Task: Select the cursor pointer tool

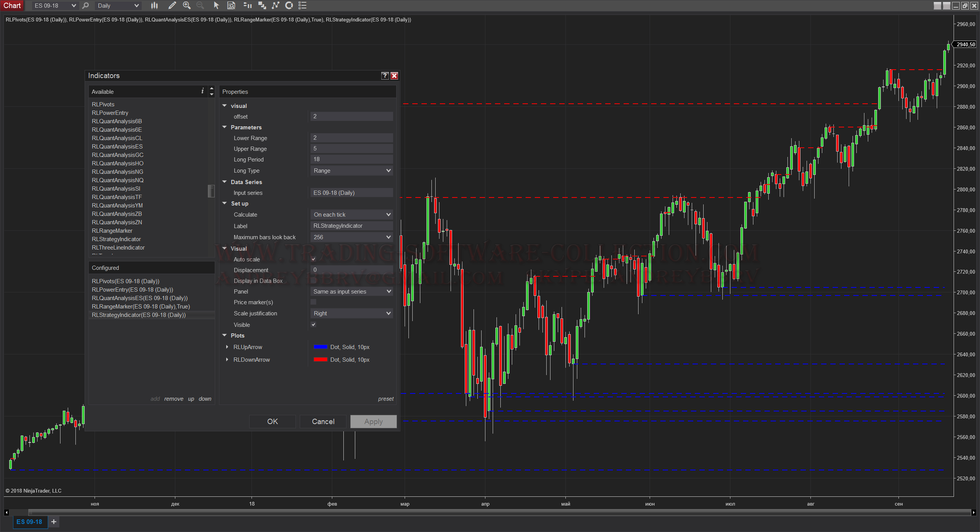Action: [216, 5]
